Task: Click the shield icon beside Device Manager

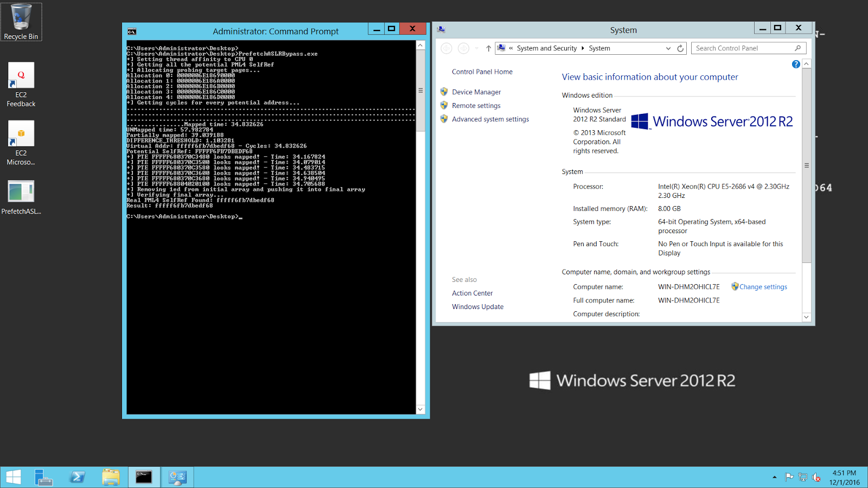Action: pyautogui.click(x=444, y=92)
